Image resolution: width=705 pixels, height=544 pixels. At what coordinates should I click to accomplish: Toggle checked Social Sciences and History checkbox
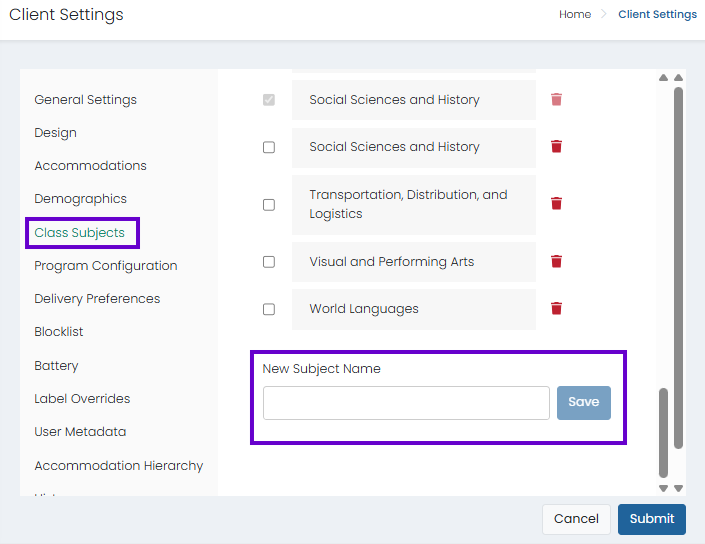269,100
